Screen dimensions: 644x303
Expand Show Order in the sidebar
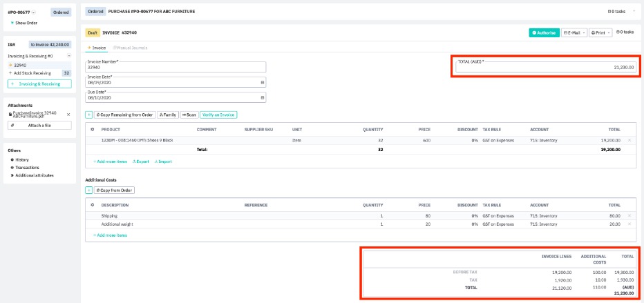pos(24,23)
